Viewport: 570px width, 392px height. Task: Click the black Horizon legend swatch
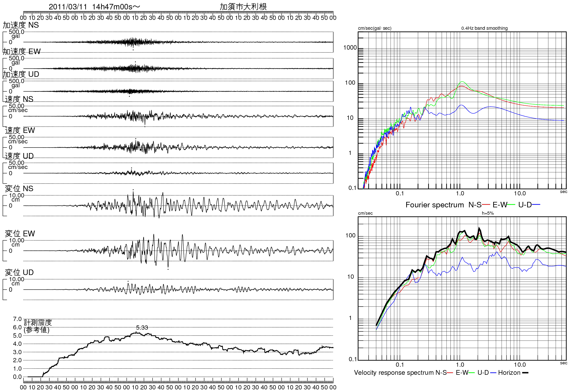(525, 373)
